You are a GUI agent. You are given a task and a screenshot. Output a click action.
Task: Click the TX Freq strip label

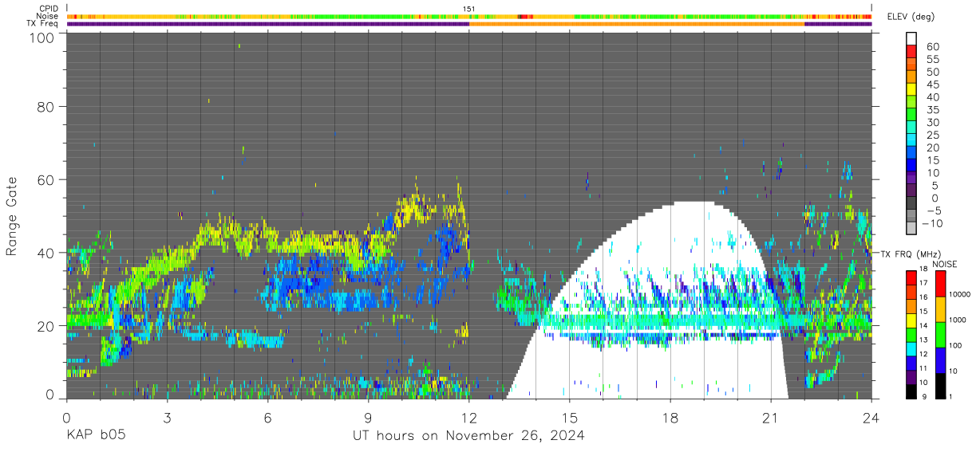click(43, 23)
